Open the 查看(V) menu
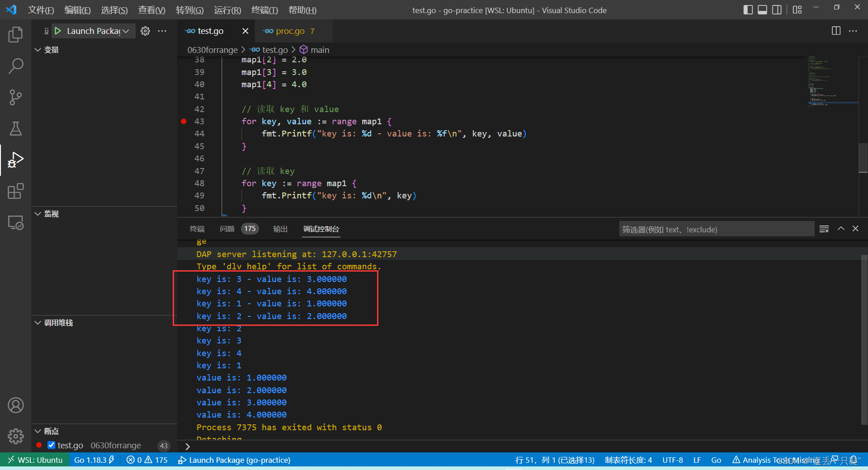This screenshot has width=868, height=470. 151,10
